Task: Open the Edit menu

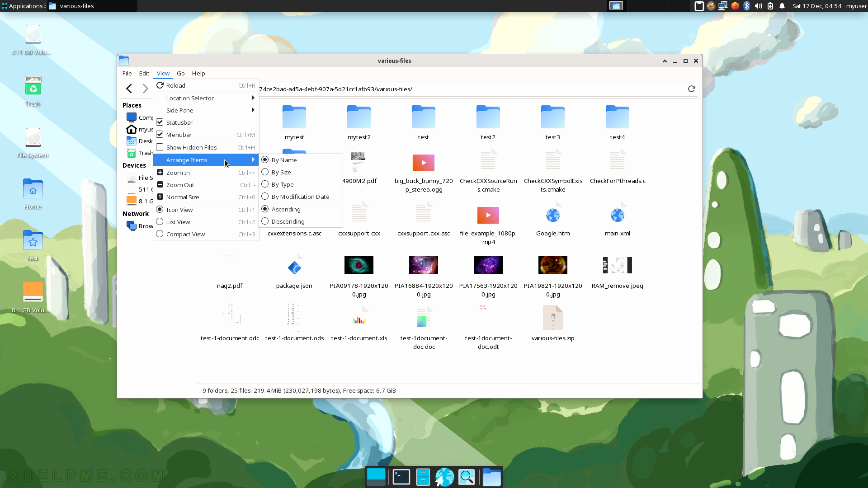Action: click(144, 73)
